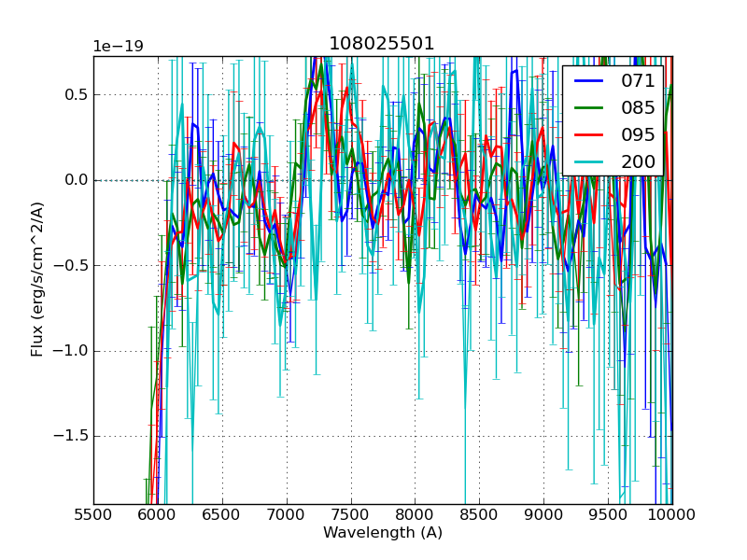Select the 095 legend entry label
Image resolution: width=747 pixels, height=560 pixels.
coord(638,134)
